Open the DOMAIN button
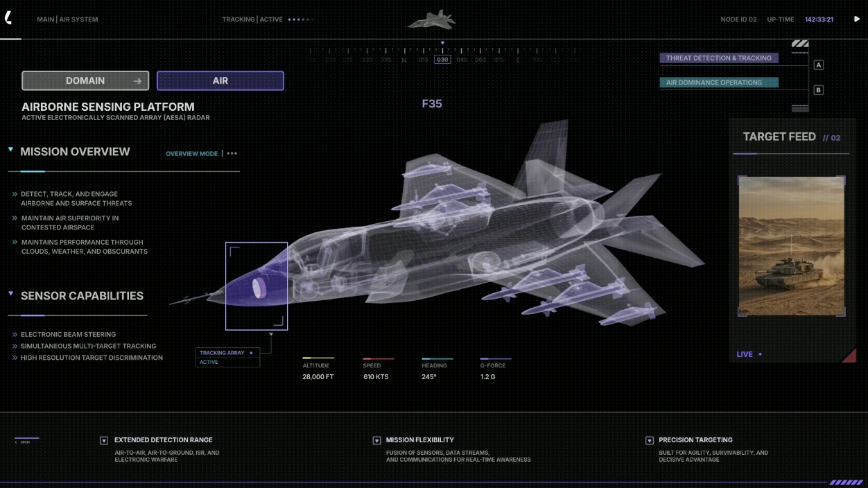Screen dimensions: 868x488 coord(85,80)
